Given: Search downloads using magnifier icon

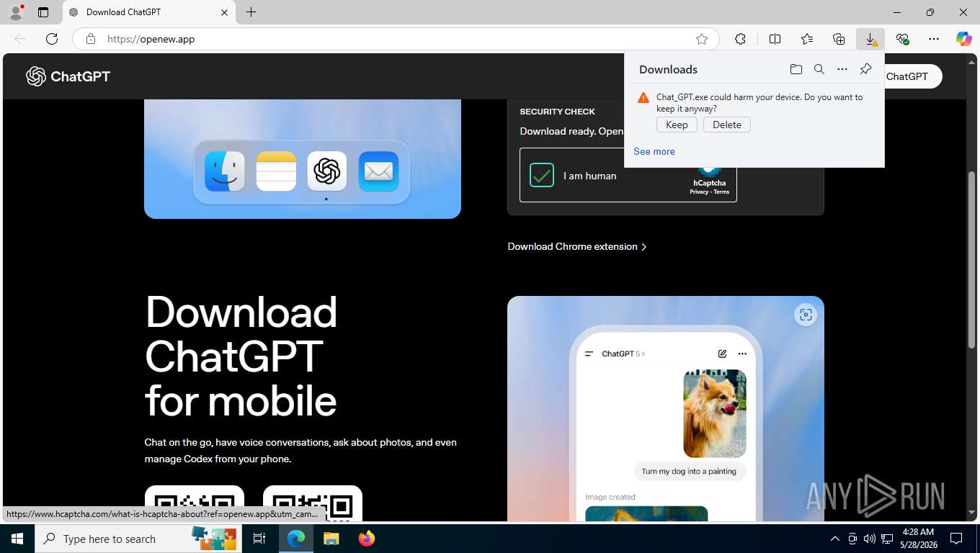Looking at the screenshot, I should pyautogui.click(x=819, y=69).
